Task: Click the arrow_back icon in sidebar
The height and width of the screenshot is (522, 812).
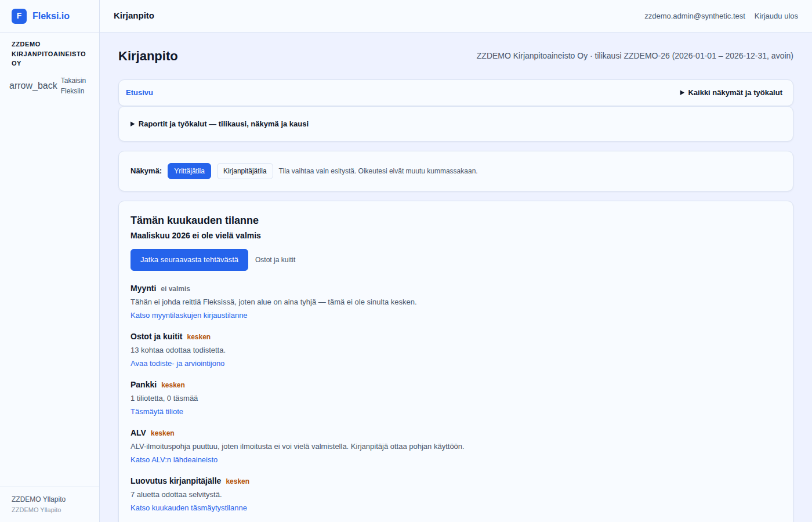Action: coord(33,86)
